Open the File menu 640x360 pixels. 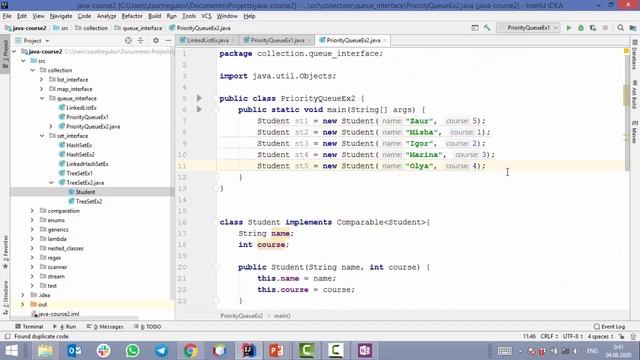[x=7, y=16]
